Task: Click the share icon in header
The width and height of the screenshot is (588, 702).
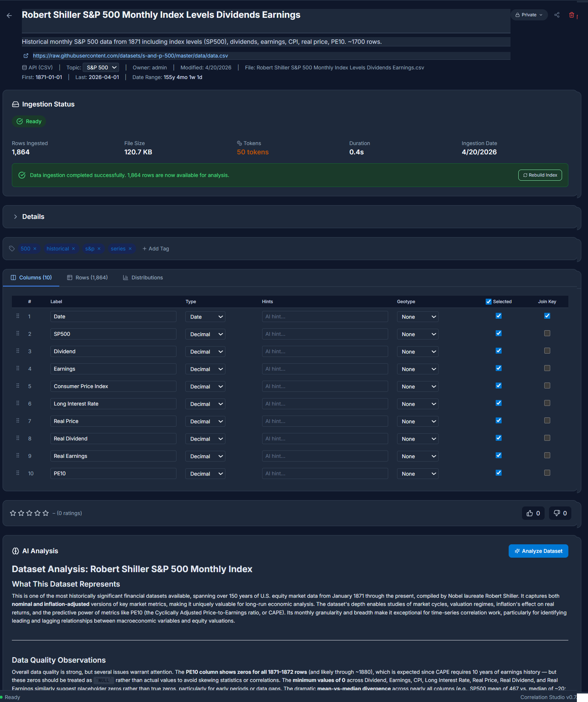Action: point(557,15)
